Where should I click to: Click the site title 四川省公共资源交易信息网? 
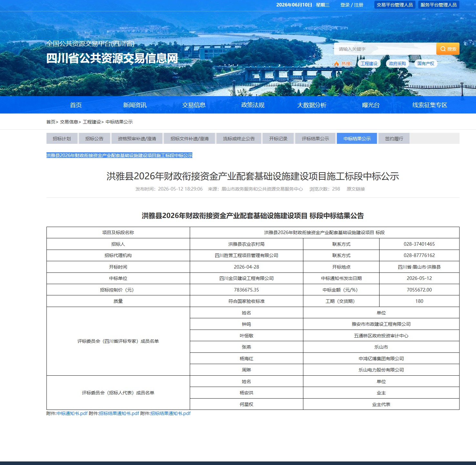pos(112,58)
